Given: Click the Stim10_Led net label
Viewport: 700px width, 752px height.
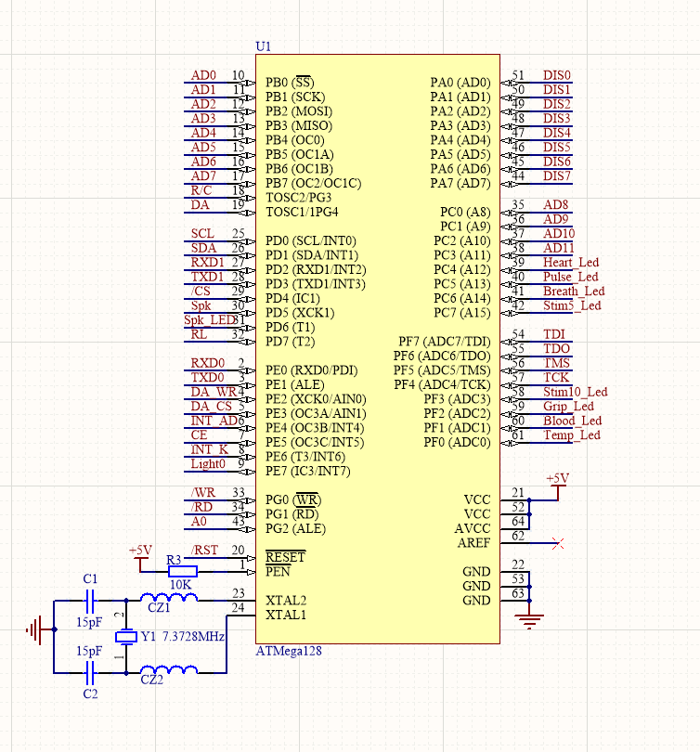Looking at the screenshot, I should coord(575,393).
